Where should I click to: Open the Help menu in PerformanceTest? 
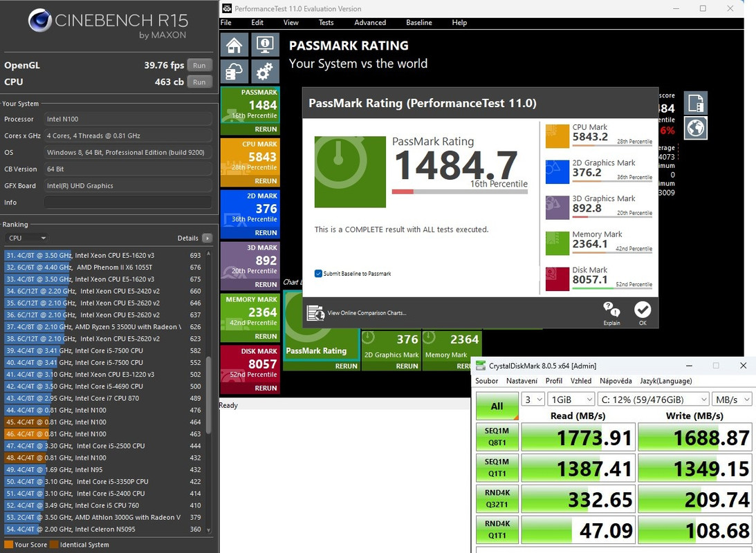[459, 23]
